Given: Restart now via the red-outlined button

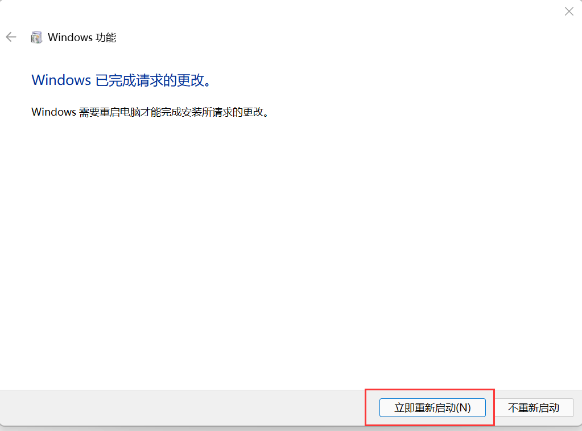Looking at the screenshot, I should 432,408.
